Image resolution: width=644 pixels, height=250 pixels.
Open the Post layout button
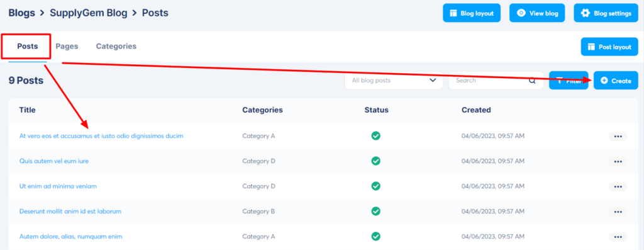pos(609,47)
